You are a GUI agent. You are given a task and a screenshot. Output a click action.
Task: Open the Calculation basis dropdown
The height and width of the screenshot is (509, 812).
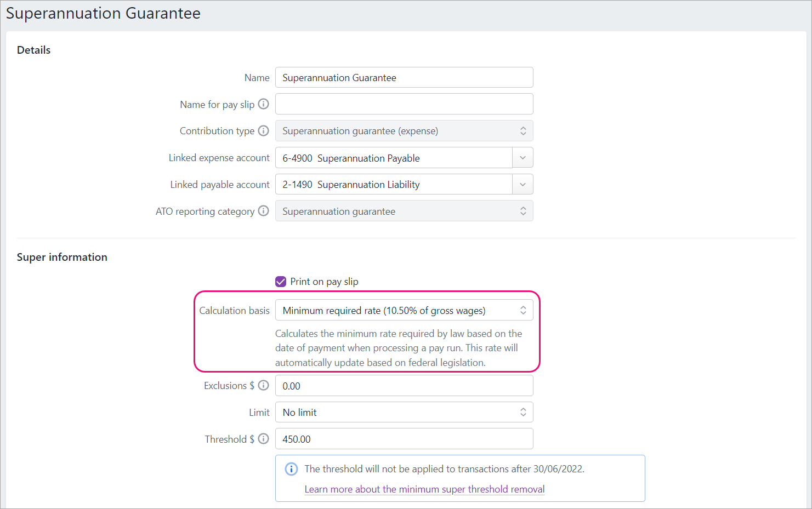(x=404, y=311)
